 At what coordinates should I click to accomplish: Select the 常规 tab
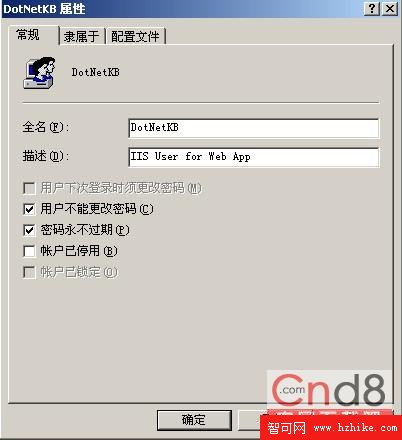click(x=33, y=35)
